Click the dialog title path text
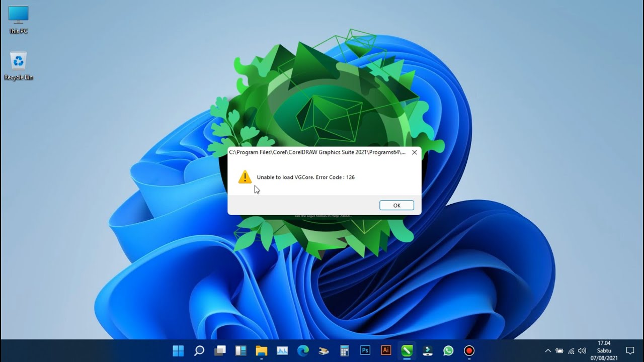Screen dimensions: 644x362 point(317,152)
